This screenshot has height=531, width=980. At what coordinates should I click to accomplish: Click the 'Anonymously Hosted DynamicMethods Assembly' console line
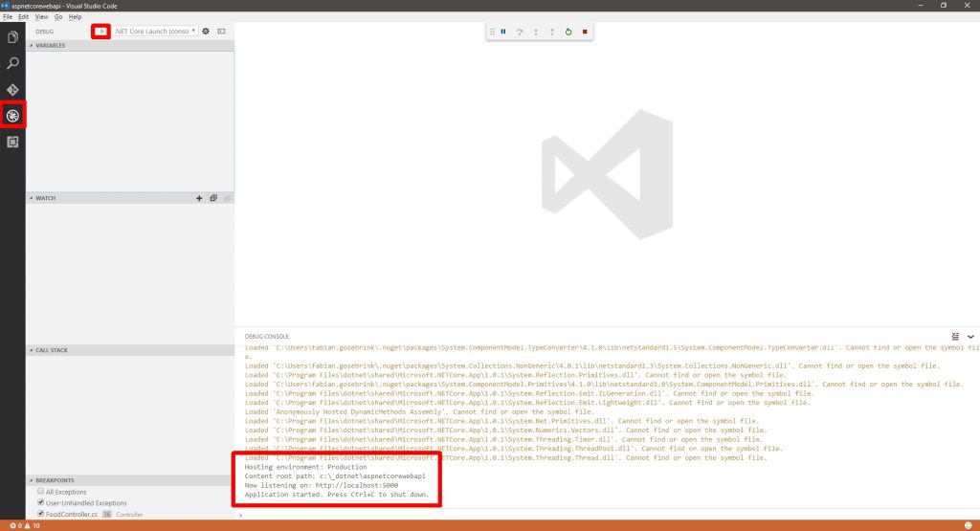[x=419, y=411]
